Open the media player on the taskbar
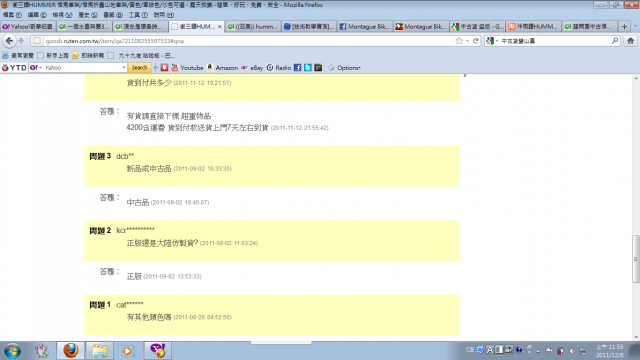 coord(128,351)
